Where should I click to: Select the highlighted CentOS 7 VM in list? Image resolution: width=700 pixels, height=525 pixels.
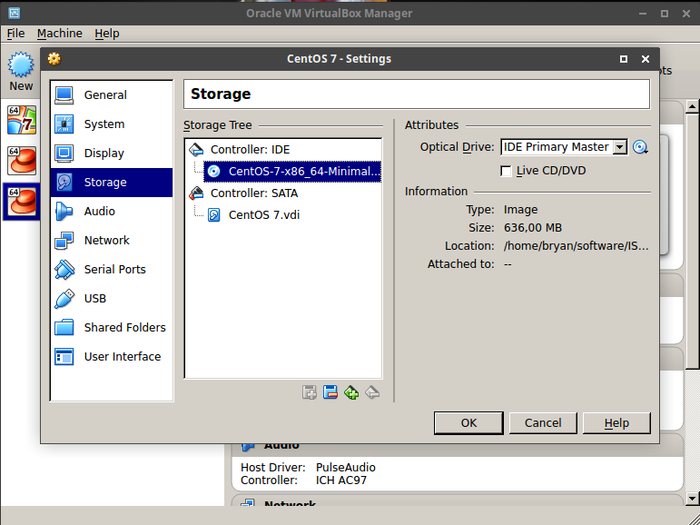[x=21, y=201]
